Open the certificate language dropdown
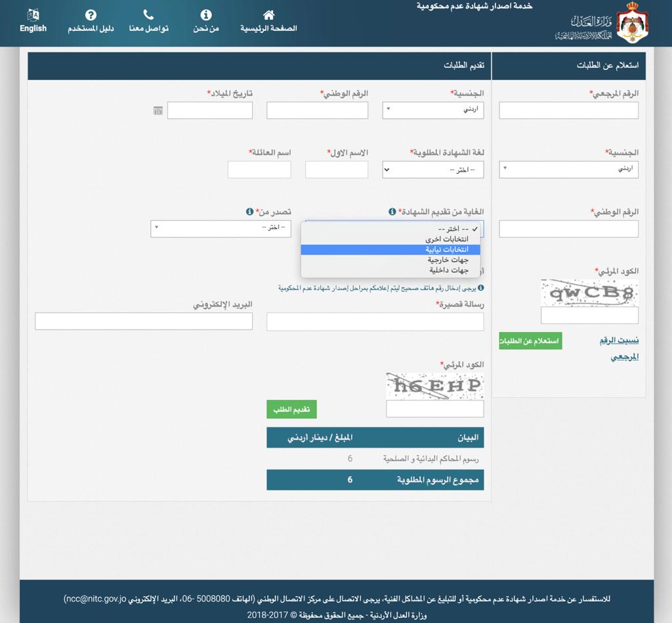The height and width of the screenshot is (623, 672). coord(433,170)
